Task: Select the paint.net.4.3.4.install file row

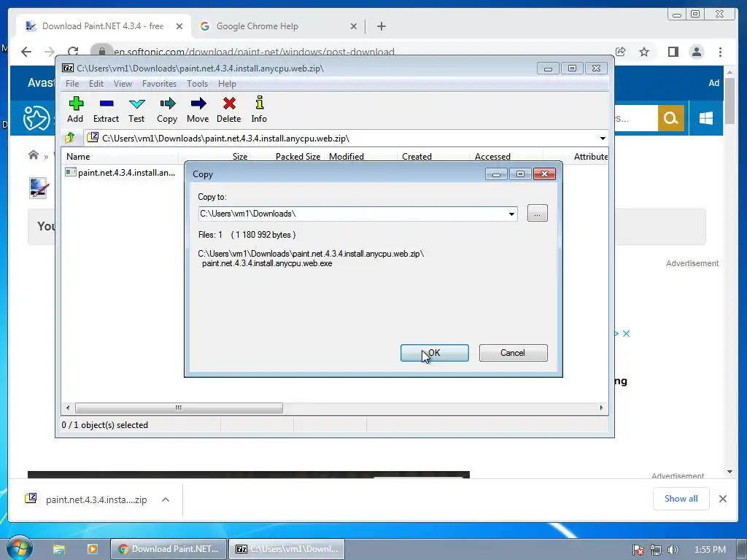Action: point(120,172)
